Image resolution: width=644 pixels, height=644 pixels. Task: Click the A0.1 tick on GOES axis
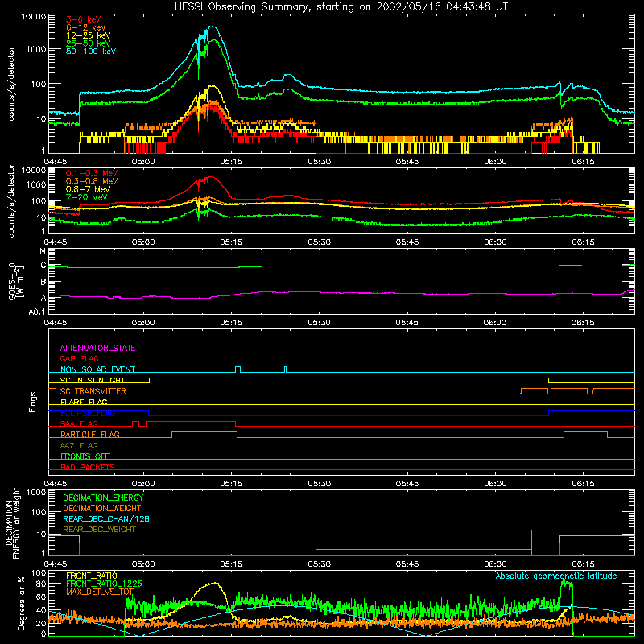click(x=37, y=312)
